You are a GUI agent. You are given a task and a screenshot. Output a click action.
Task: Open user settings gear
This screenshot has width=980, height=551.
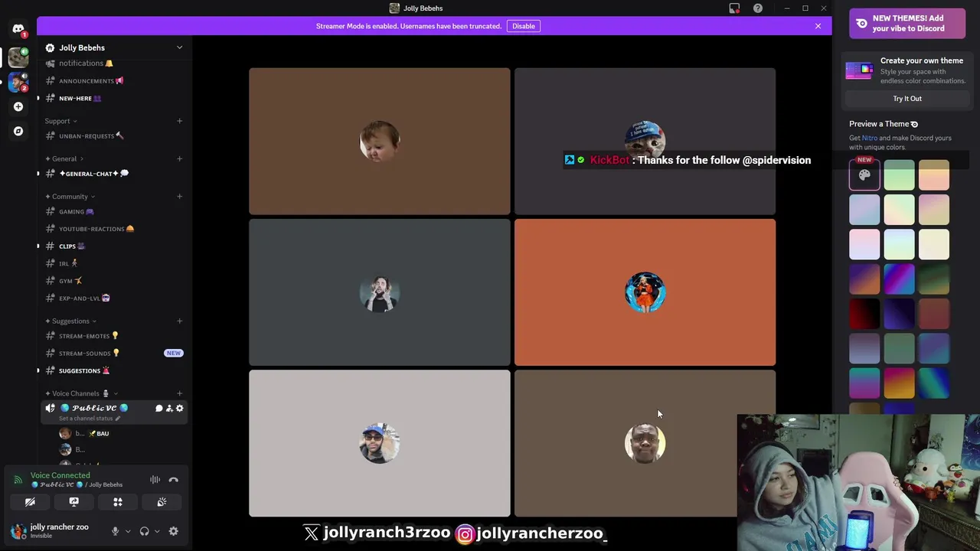(x=174, y=531)
